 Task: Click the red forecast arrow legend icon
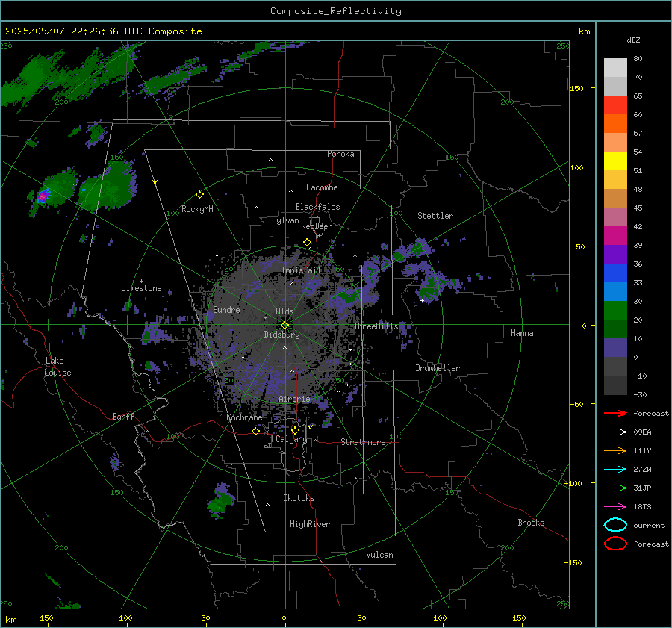[615, 413]
